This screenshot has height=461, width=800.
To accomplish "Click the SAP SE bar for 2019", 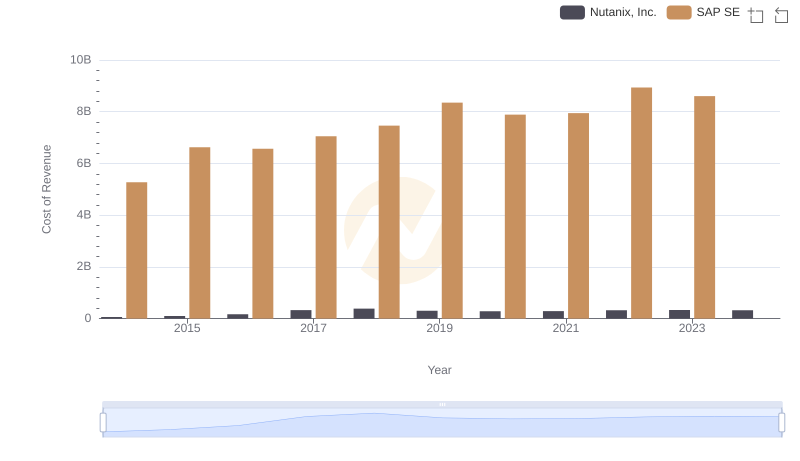I will (452, 211).
